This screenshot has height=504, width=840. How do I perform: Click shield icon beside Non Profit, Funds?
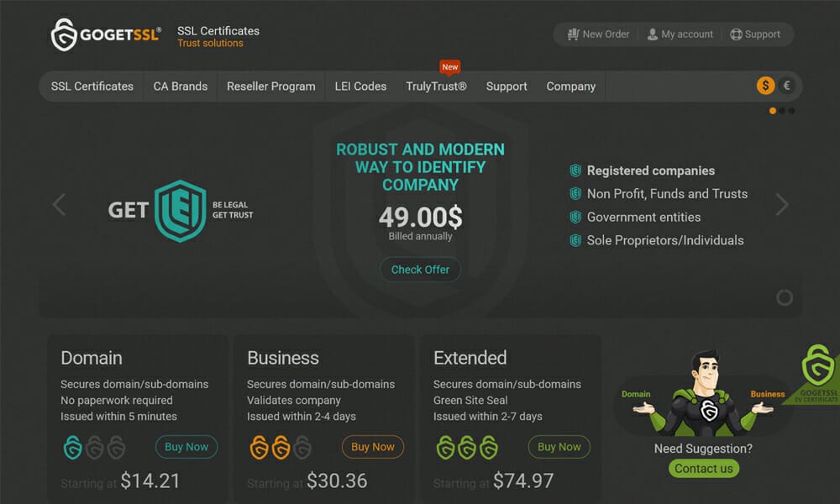575,194
